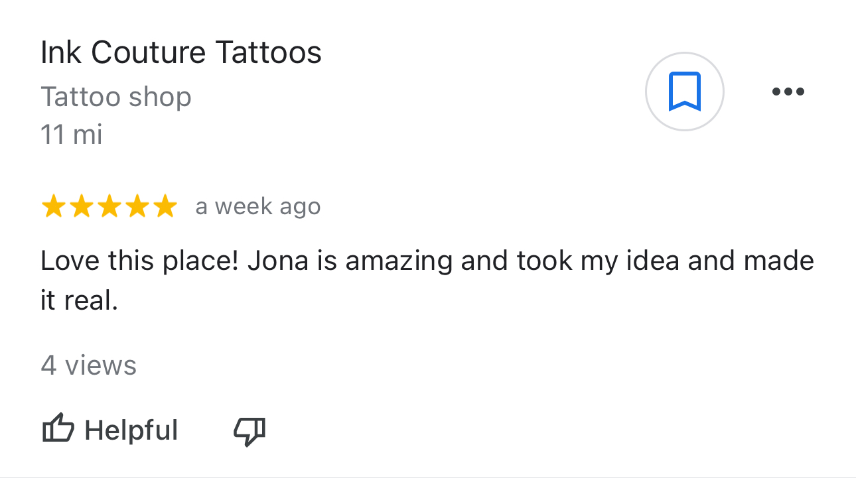
Task: Click the name Jona in the review
Action: click(278, 261)
